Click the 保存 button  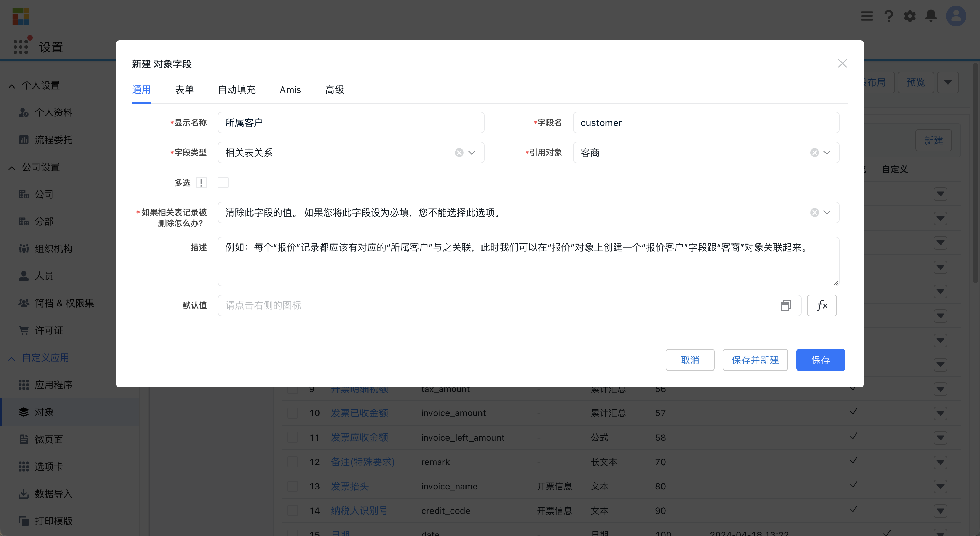(821, 360)
